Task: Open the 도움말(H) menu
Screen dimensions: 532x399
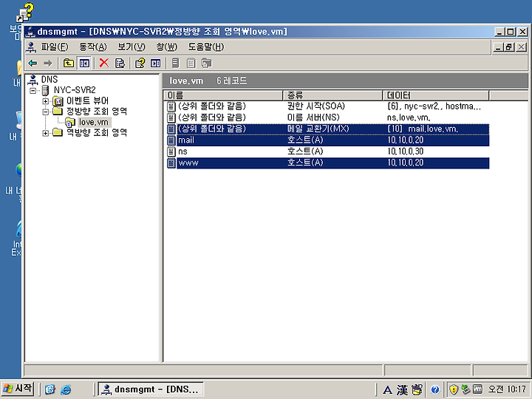Action: point(206,47)
